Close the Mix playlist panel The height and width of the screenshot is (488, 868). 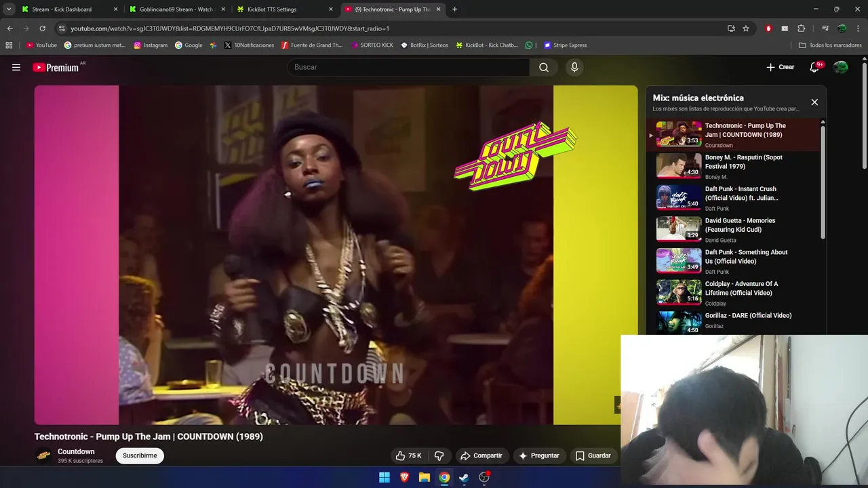click(x=814, y=102)
